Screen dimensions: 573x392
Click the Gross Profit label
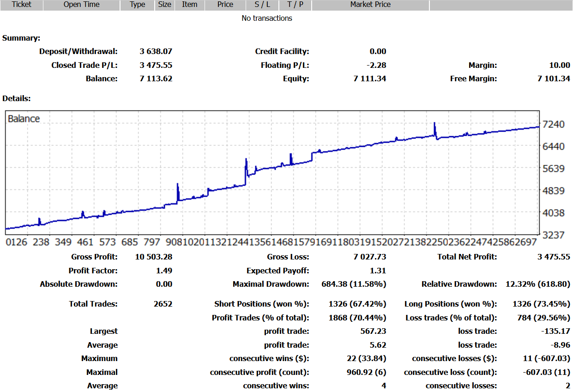coord(94,257)
